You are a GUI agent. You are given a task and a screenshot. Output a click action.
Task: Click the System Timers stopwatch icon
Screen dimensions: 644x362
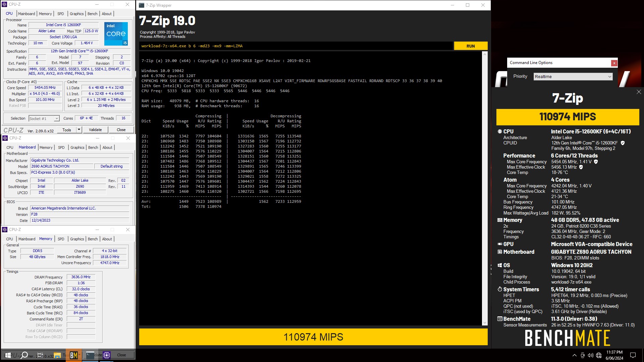click(x=500, y=289)
